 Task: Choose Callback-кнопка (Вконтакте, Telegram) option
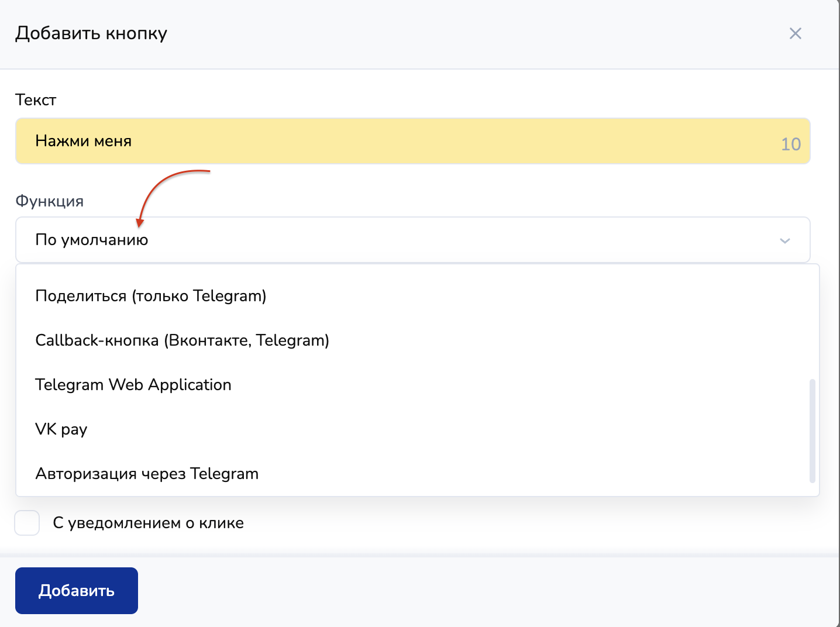[182, 340]
